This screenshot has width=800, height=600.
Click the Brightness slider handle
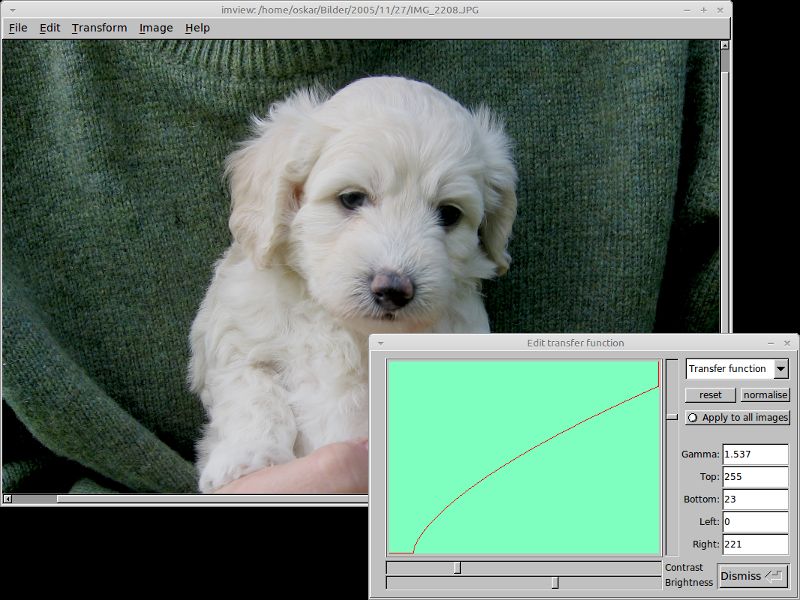pyautogui.click(x=555, y=583)
